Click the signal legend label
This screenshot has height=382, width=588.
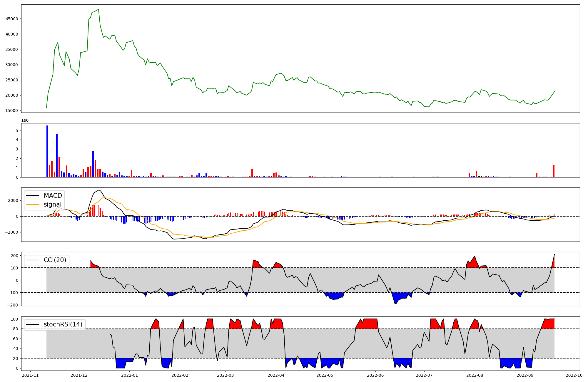coord(53,205)
